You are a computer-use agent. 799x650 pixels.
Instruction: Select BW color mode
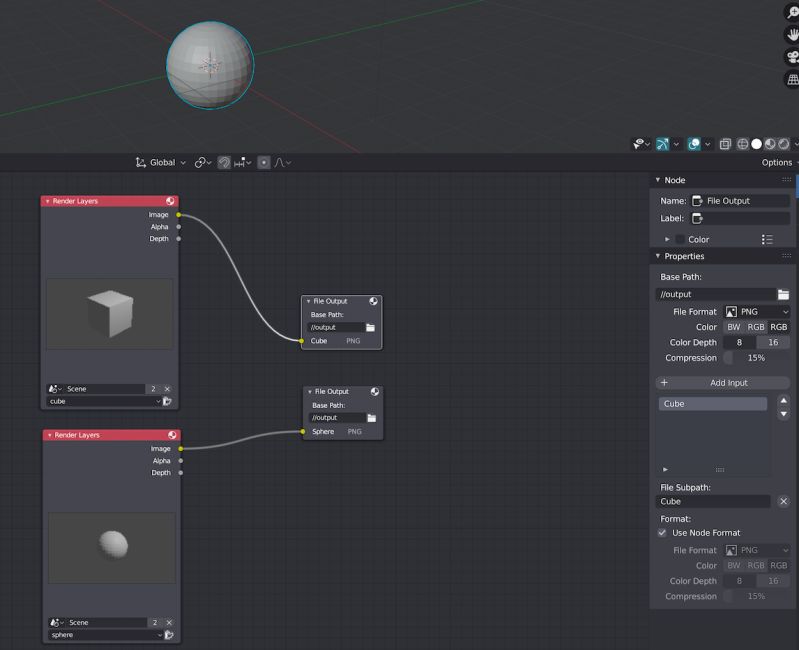(x=734, y=327)
